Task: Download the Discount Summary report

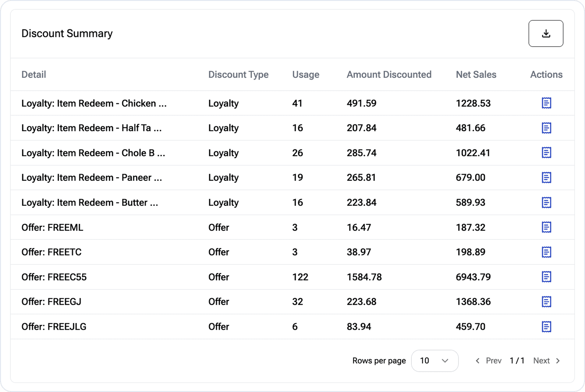Action: 546,34
